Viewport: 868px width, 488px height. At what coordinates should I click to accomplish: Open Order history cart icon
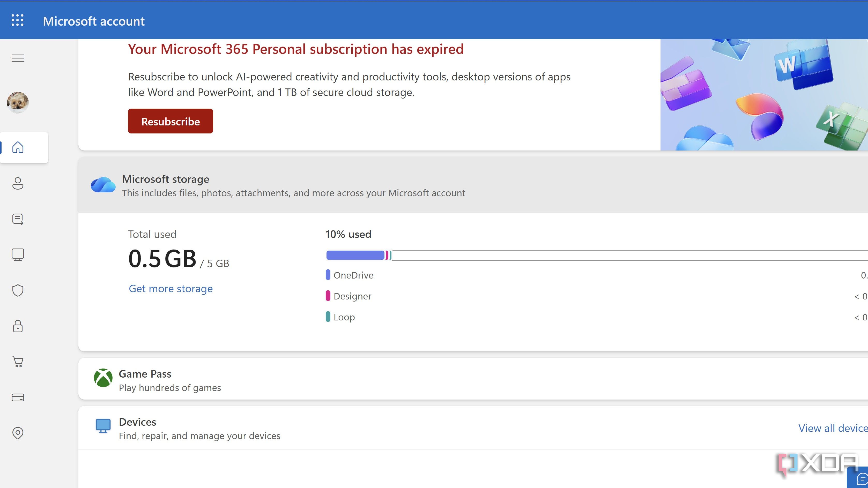pyautogui.click(x=18, y=362)
